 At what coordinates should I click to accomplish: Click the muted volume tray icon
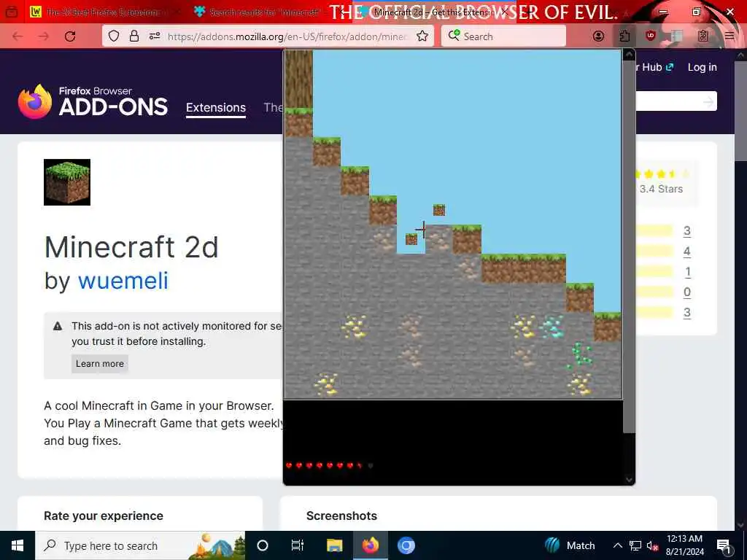point(653,545)
